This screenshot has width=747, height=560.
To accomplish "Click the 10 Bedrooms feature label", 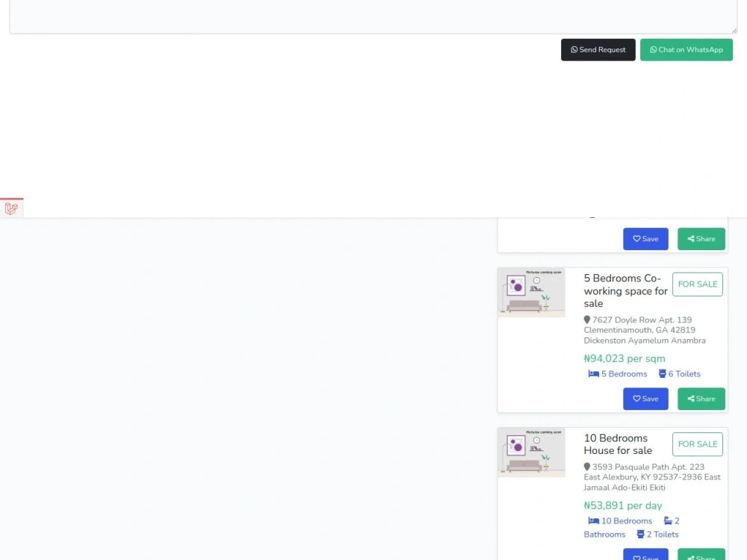I will (627, 521).
